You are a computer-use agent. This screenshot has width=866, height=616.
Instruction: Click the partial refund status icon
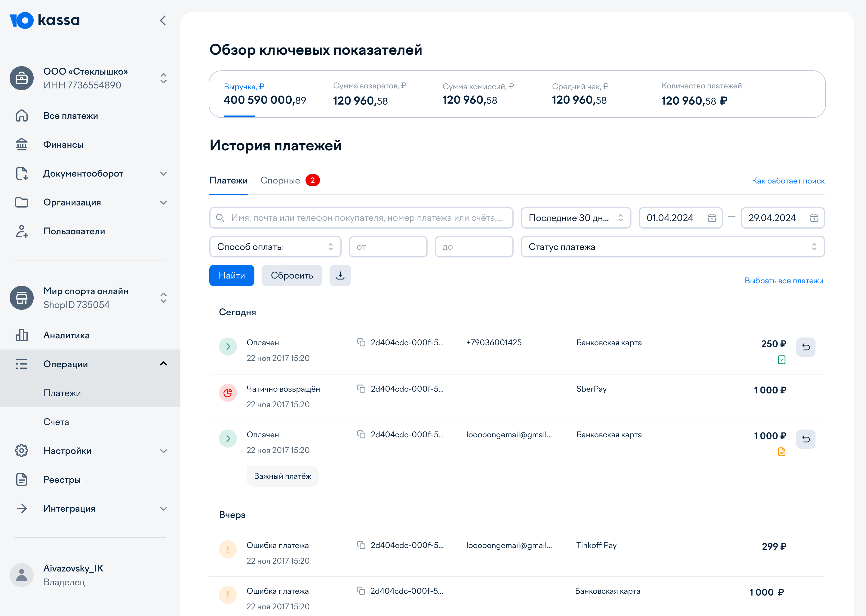[228, 393]
